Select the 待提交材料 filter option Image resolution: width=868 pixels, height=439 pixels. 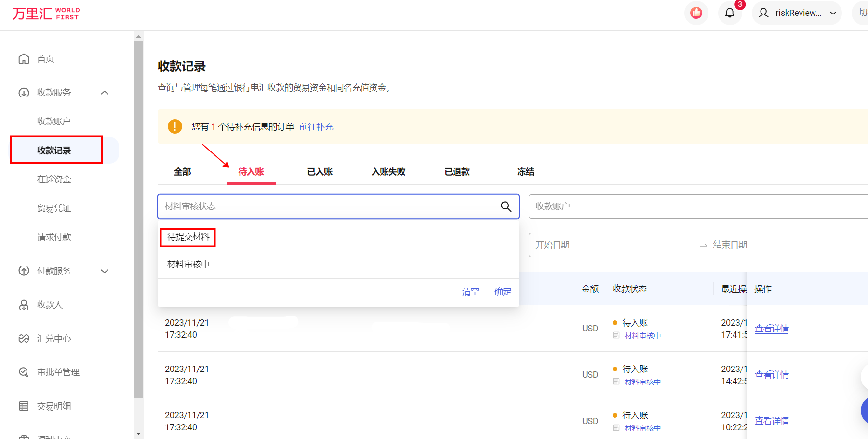(187, 237)
